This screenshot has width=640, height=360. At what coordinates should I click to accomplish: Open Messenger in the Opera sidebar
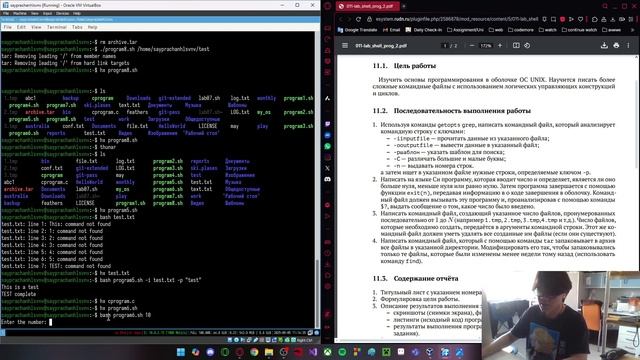coord(327,135)
